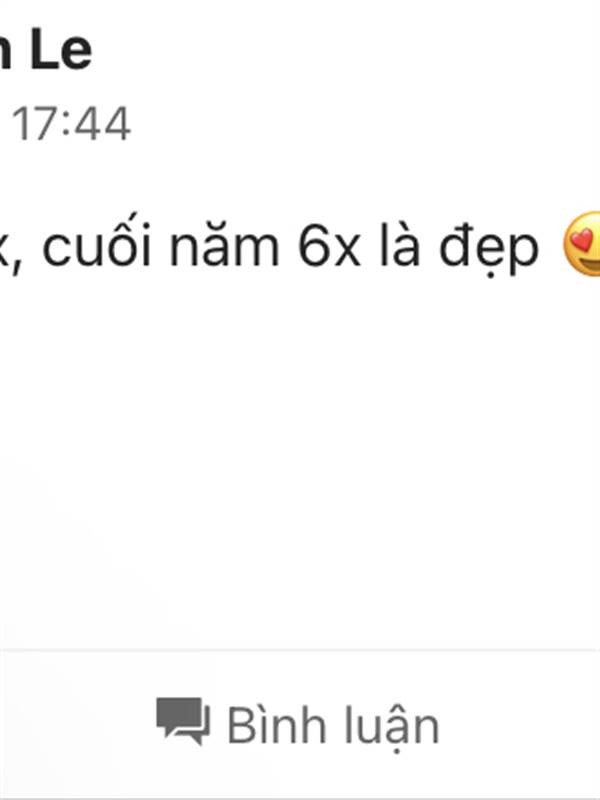
Task: Click the blank area below the post text
Action: point(300,459)
